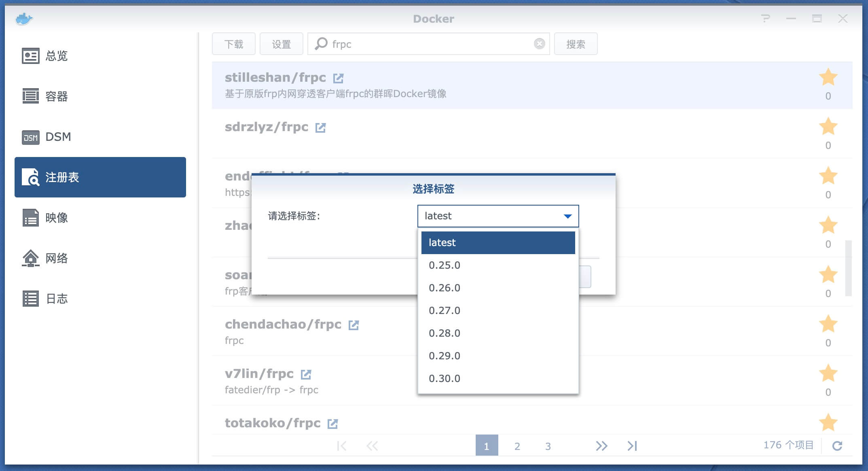Collapse the latest tag dropdown arrow

coord(567,216)
